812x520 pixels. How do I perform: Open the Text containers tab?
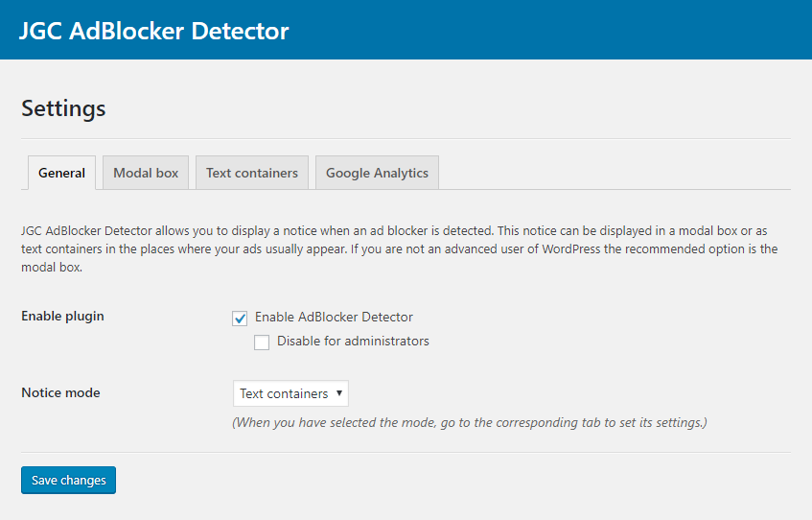[x=252, y=173]
